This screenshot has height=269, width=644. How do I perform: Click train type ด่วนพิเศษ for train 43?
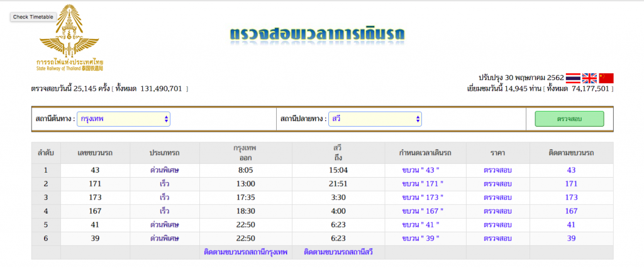[164, 170]
